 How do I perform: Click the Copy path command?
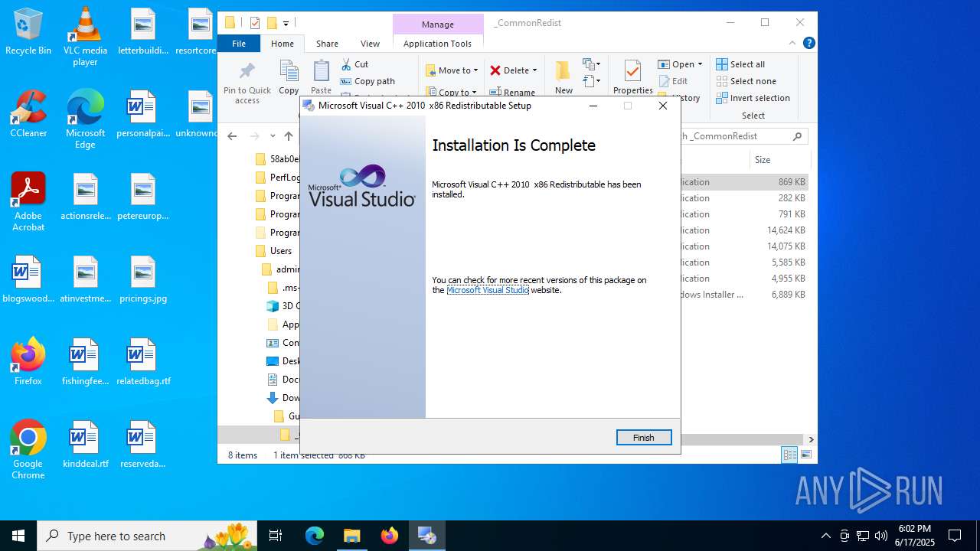(x=367, y=81)
